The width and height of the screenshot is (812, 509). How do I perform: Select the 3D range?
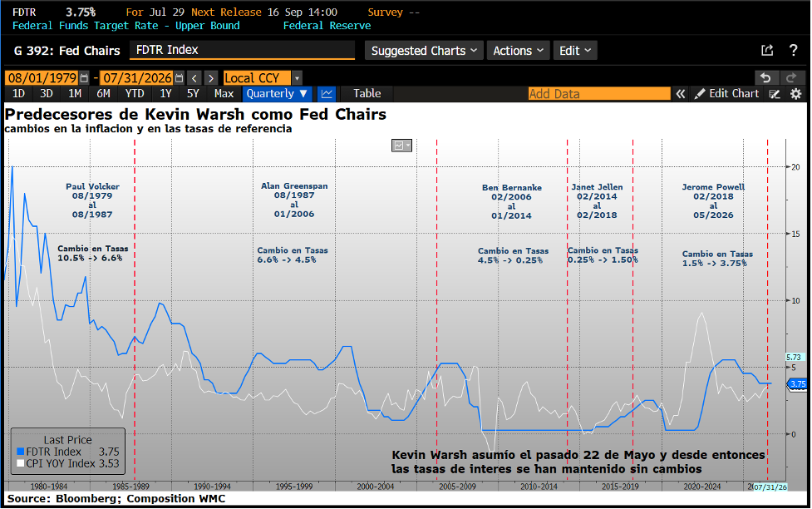(x=46, y=93)
